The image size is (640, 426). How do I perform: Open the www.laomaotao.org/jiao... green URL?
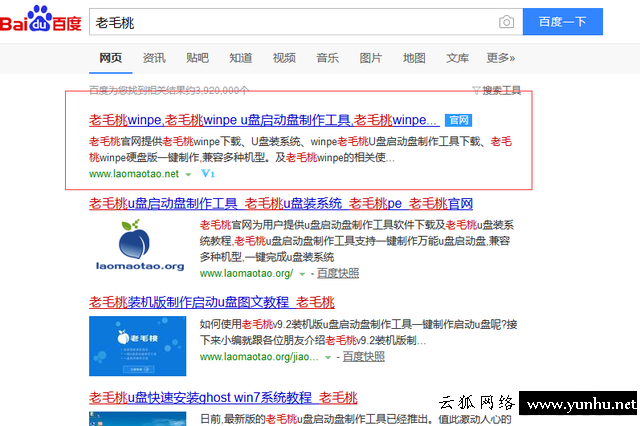pyautogui.click(x=259, y=357)
